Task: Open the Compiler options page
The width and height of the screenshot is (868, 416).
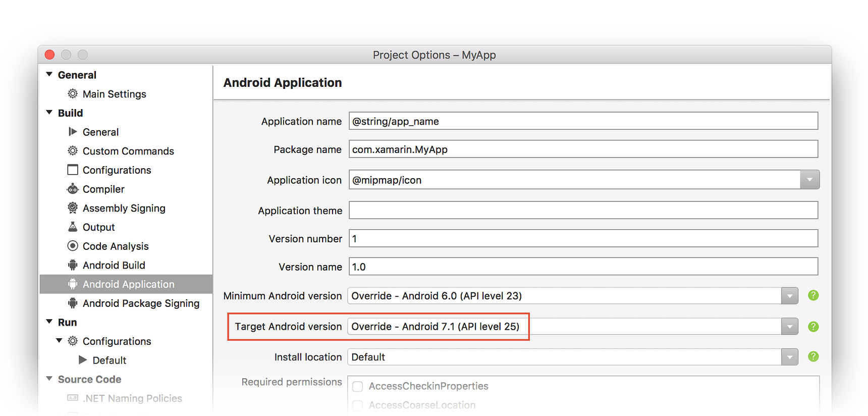Action: [x=103, y=189]
